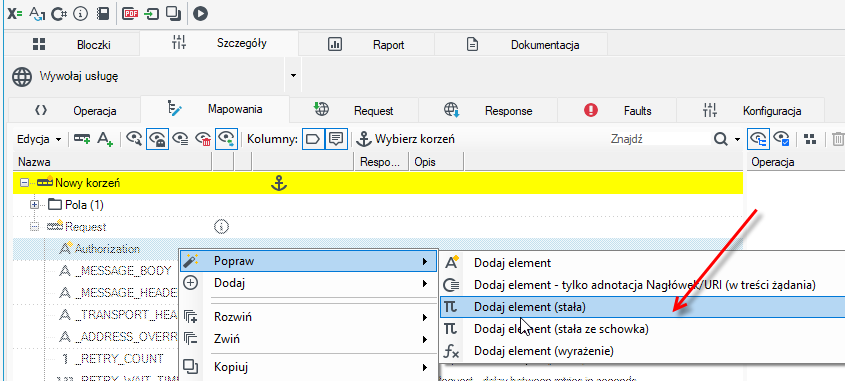Screen dimensions: 845x381
Task: Open the Kopiuj submenu in context menu
Action: pos(308,368)
